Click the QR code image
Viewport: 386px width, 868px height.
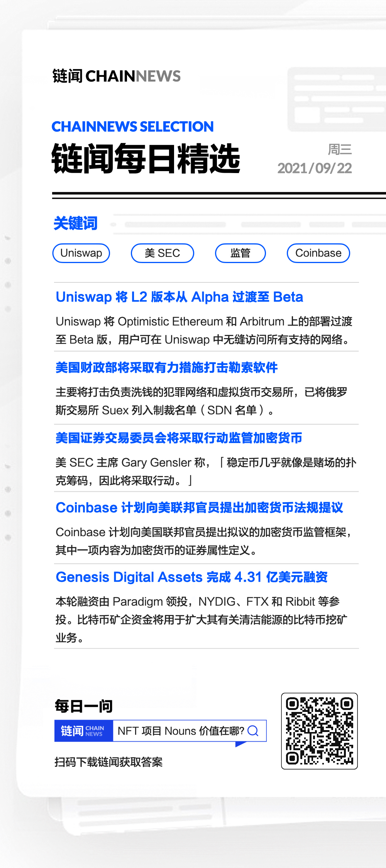pos(320,731)
